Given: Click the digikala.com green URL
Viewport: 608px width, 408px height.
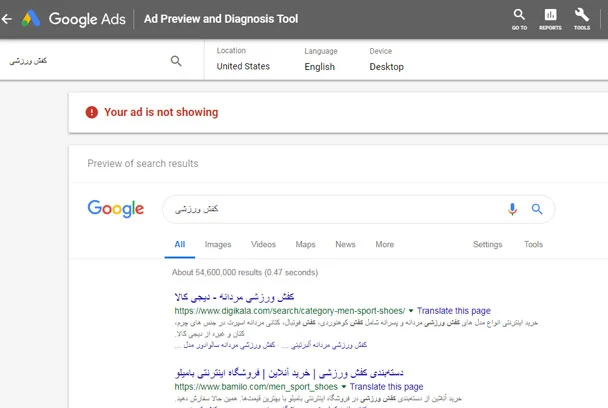Looking at the screenshot, I should coord(290,311).
